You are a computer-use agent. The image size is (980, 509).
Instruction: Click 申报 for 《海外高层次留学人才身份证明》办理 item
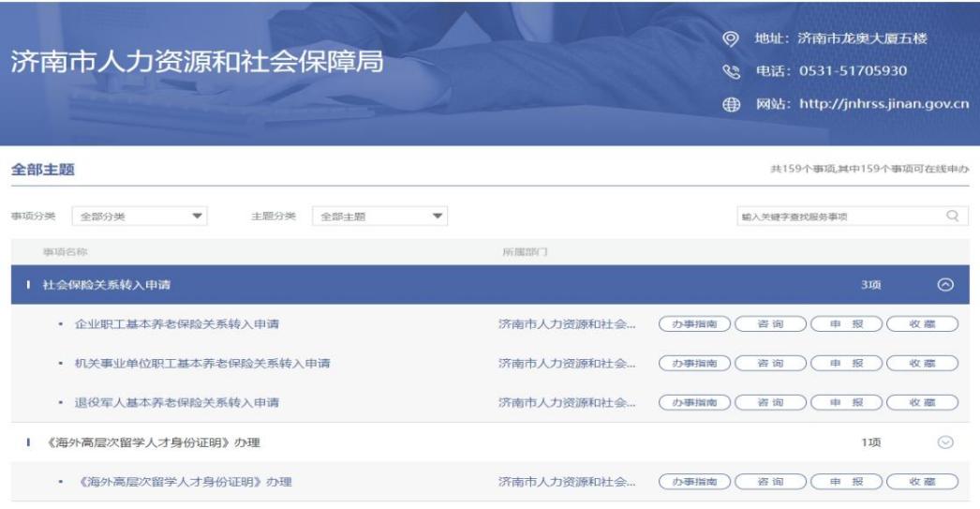click(844, 482)
